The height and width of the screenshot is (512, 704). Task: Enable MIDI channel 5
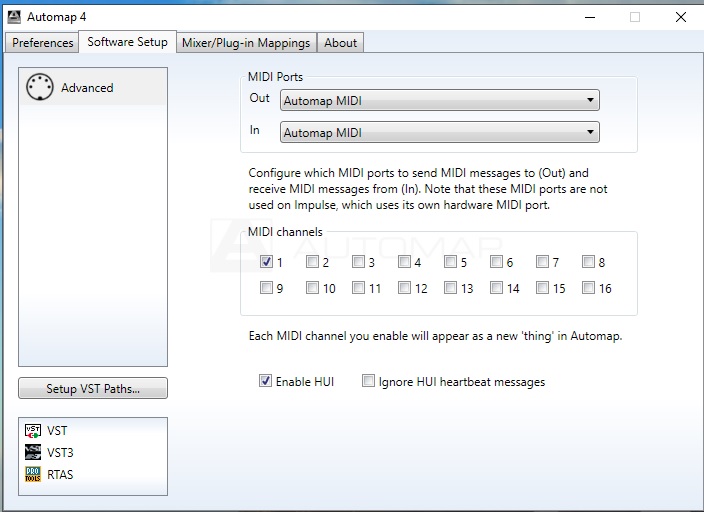pyautogui.click(x=450, y=261)
